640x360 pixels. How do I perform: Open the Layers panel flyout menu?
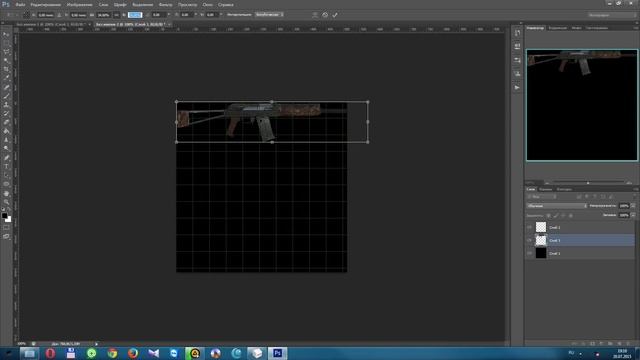(x=636, y=189)
